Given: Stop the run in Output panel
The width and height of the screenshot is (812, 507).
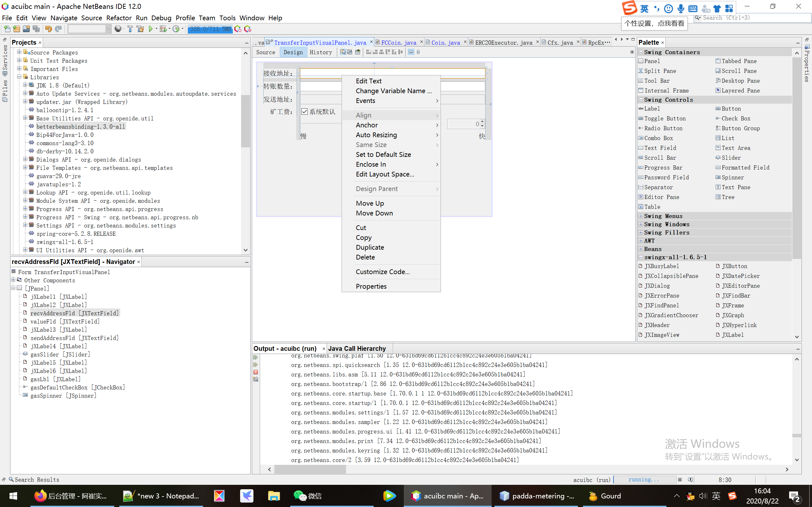Looking at the screenshot, I should [x=256, y=372].
